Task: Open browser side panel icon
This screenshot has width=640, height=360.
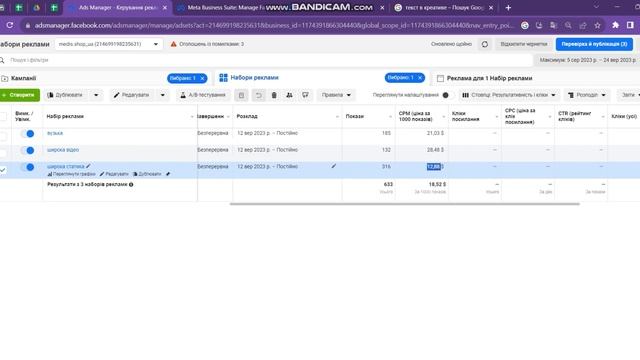Action: tap(630, 25)
